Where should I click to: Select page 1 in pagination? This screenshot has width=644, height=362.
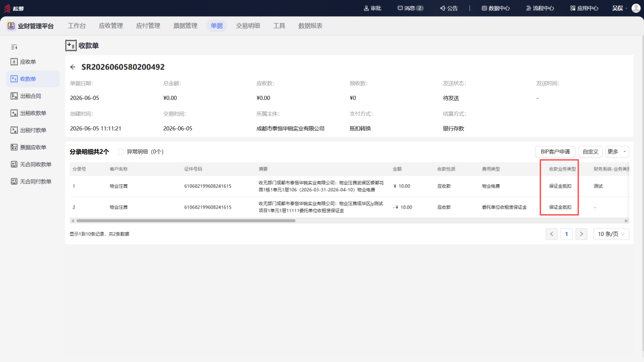click(567, 234)
